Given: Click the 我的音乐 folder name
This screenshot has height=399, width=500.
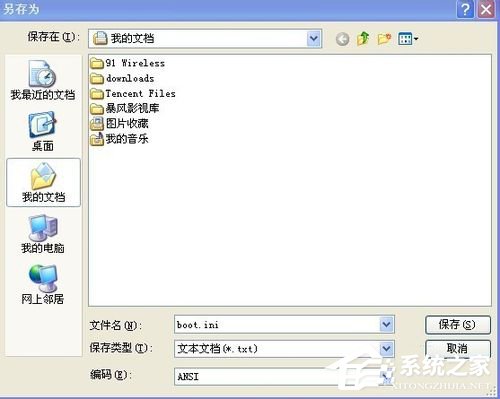Looking at the screenshot, I should [127, 139].
